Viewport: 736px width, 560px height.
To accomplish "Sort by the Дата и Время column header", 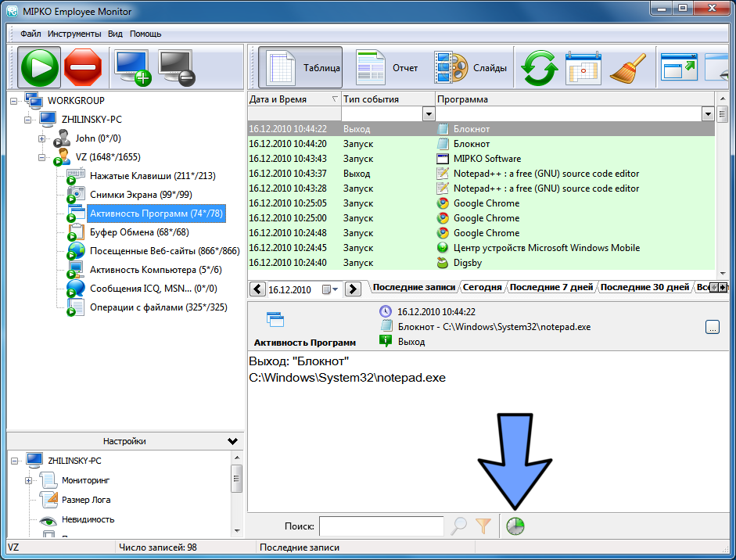I will click(294, 99).
